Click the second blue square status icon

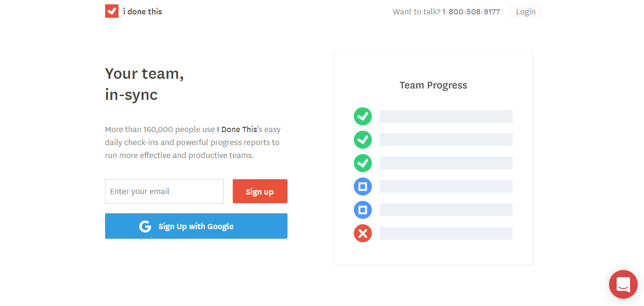363,210
